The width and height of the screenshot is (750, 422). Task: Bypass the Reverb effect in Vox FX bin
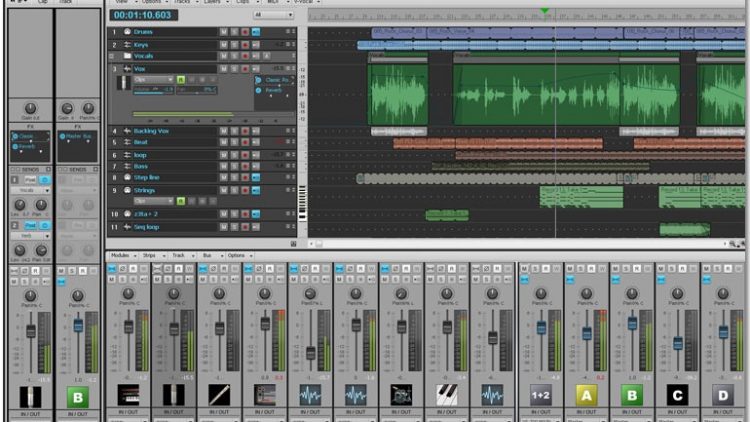tap(259, 90)
